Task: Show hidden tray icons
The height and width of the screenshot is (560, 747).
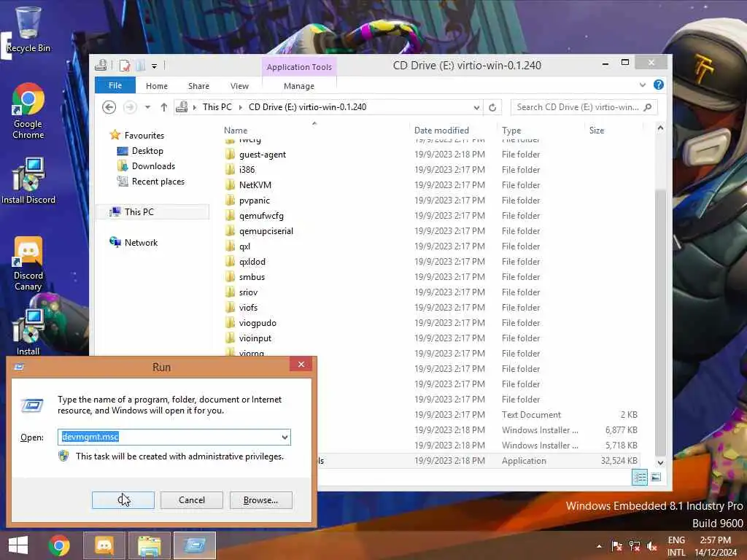Action: point(599,546)
